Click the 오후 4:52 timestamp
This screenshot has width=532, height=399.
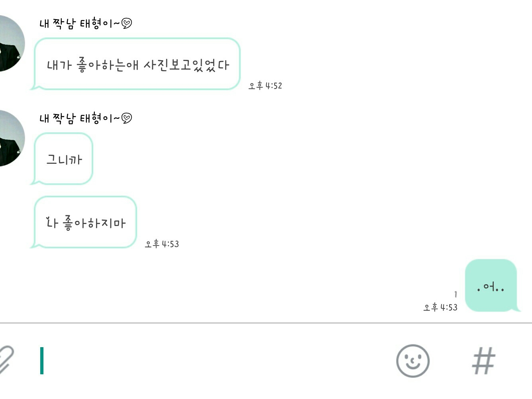265,86
